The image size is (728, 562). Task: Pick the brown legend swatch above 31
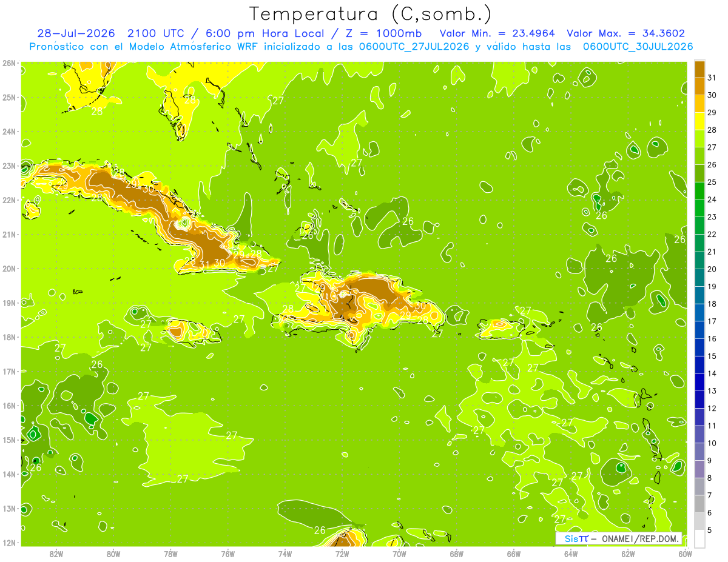(700, 69)
